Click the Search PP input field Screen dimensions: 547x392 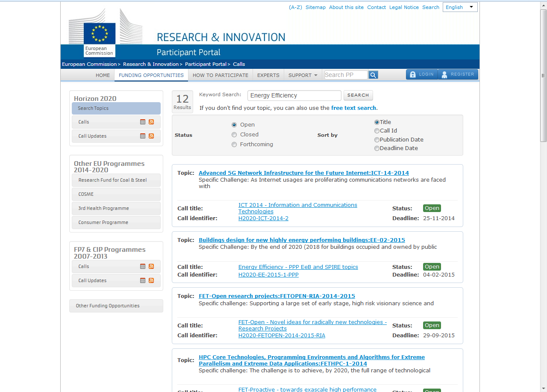click(x=346, y=75)
